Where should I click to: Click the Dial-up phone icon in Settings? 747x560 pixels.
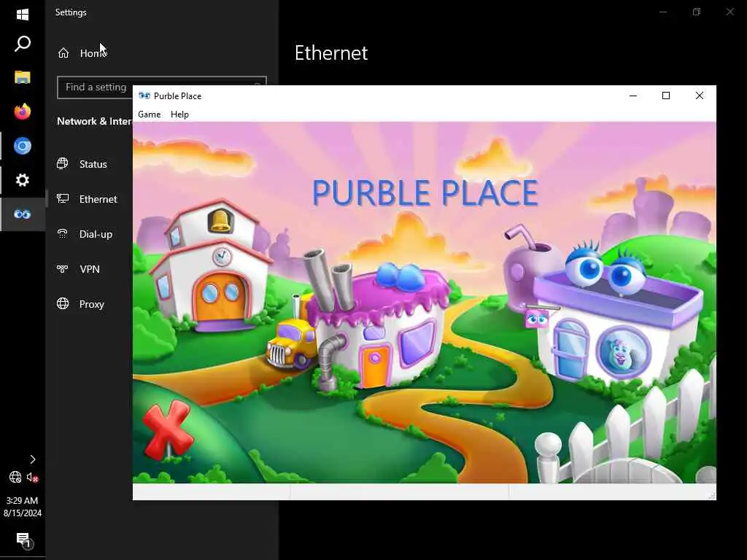click(x=63, y=233)
